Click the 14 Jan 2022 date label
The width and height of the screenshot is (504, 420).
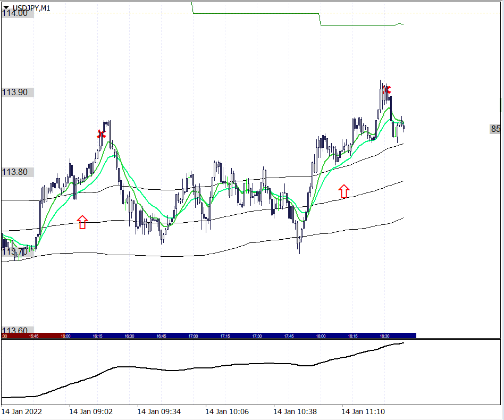coord(22,411)
